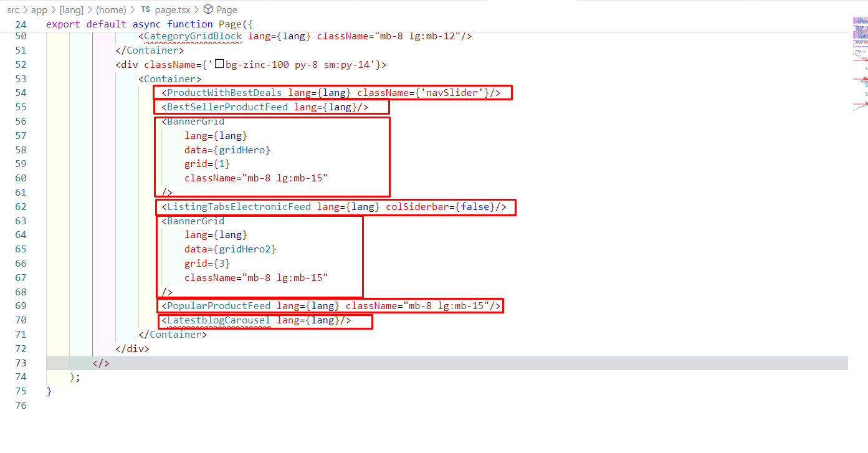Click 'CategoryGridBlock' component name
The image size is (868, 453).
193,36
